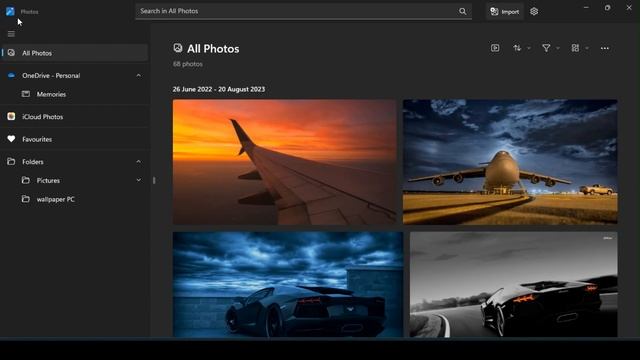The width and height of the screenshot is (640, 360).
Task: Open the Settings gear icon
Action: pyautogui.click(x=534, y=12)
